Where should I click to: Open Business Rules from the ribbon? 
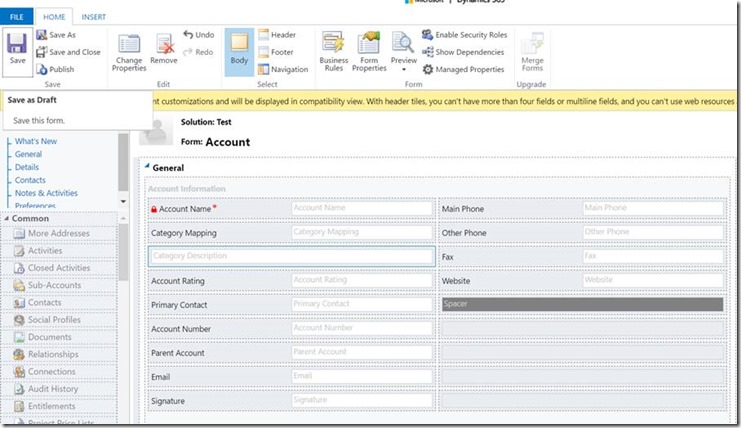334,50
